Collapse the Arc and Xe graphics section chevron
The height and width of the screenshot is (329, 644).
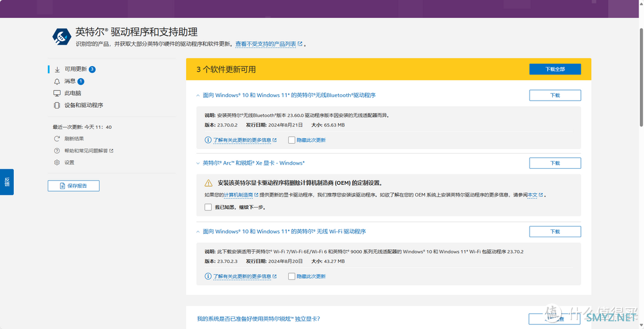(197, 163)
